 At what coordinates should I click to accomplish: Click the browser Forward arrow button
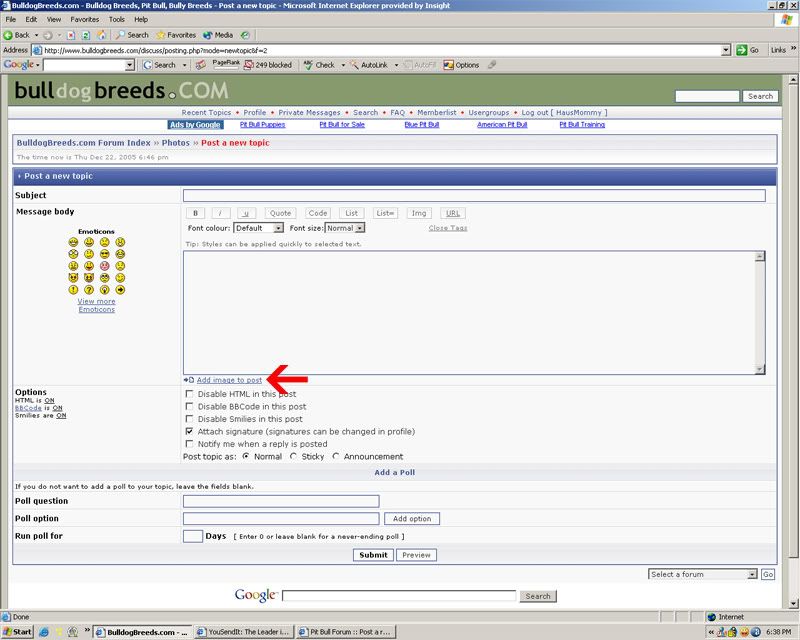[48, 35]
